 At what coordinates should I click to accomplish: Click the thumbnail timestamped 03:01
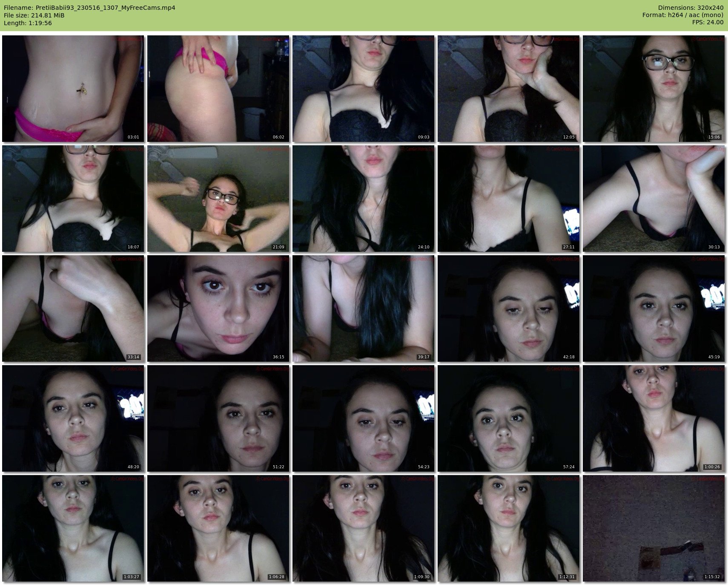tap(73, 89)
